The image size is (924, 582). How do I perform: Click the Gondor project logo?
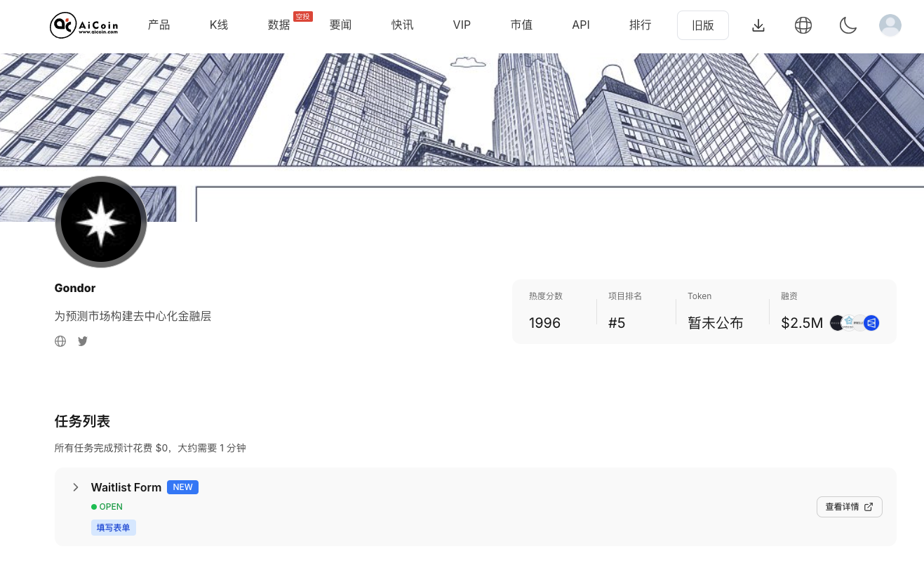point(100,221)
